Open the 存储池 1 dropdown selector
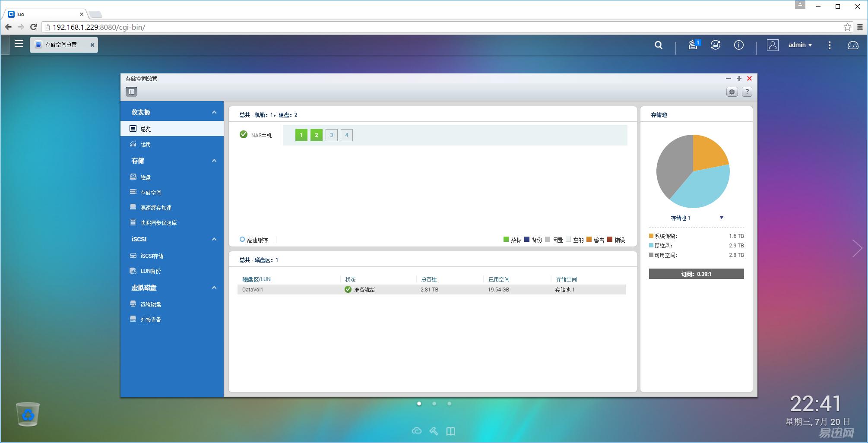Screen dimensions: 868x443 pos(696,218)
